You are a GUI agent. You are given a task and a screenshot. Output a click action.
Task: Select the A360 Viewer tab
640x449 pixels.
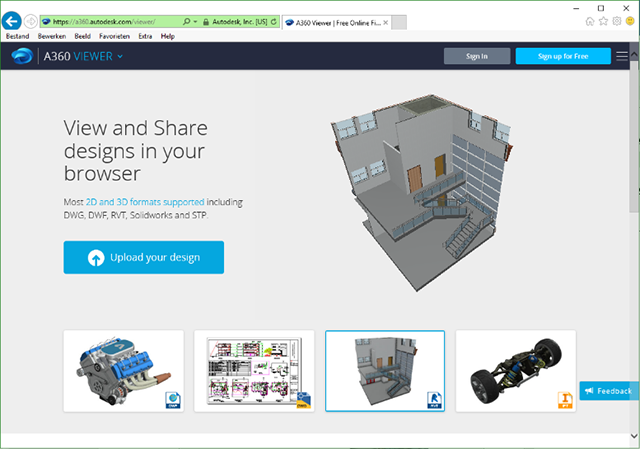tap(337, 22)
